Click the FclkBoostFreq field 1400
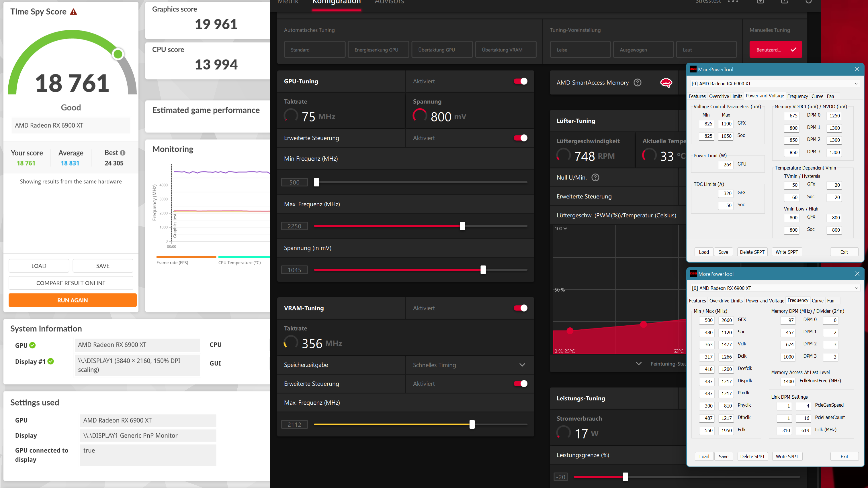Image resolution: width=868 pixels, height=488 pixels. click(x=788, y=381)
